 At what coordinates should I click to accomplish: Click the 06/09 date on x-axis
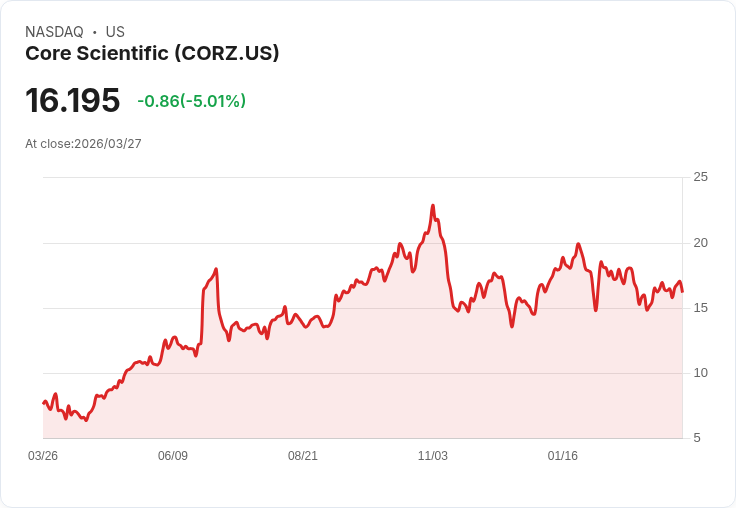173,455
